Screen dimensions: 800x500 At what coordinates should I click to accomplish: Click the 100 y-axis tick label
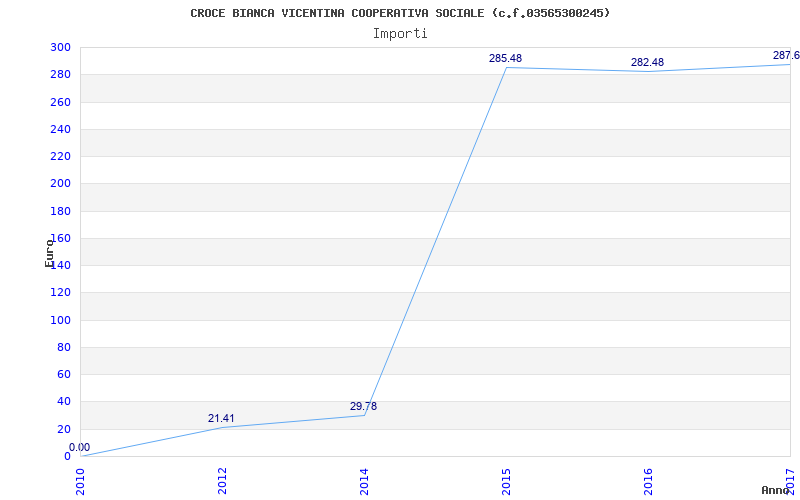point(60,320)
